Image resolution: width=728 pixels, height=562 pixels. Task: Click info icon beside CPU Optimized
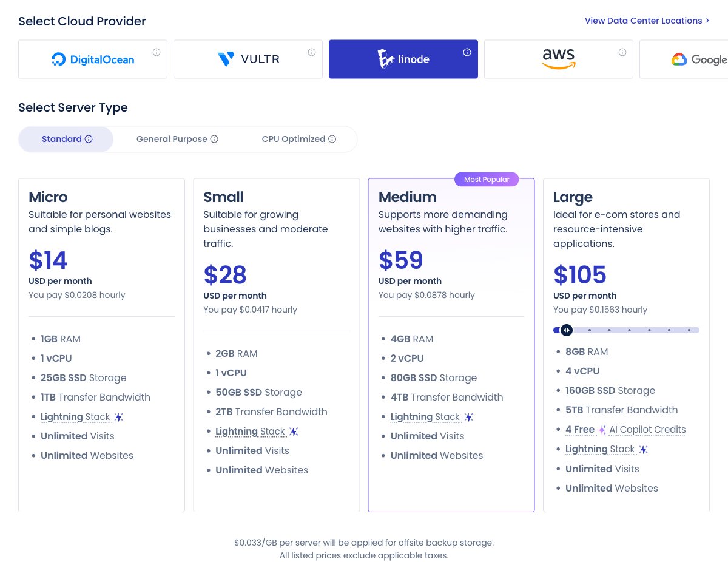click(332, 139)
